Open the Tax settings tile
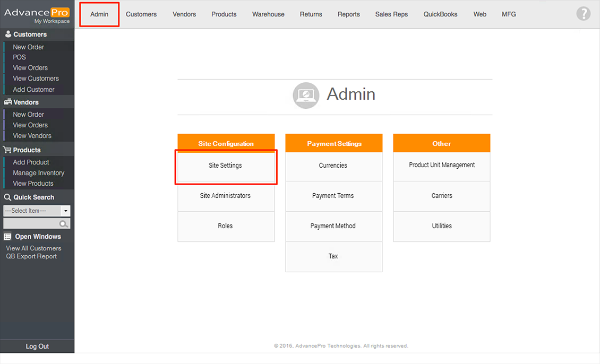 [333, 256]
